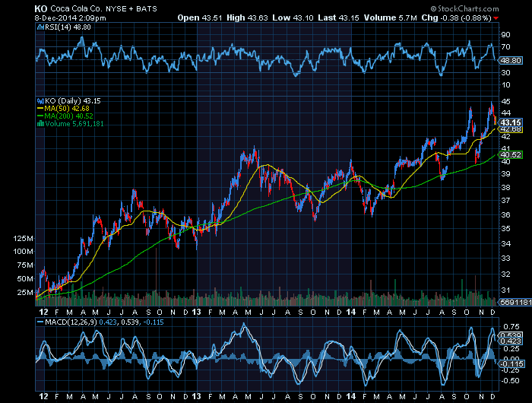Select the 'Low 43.10' quote value
Screen dimensions: 532x403
(x=293, y=17)
